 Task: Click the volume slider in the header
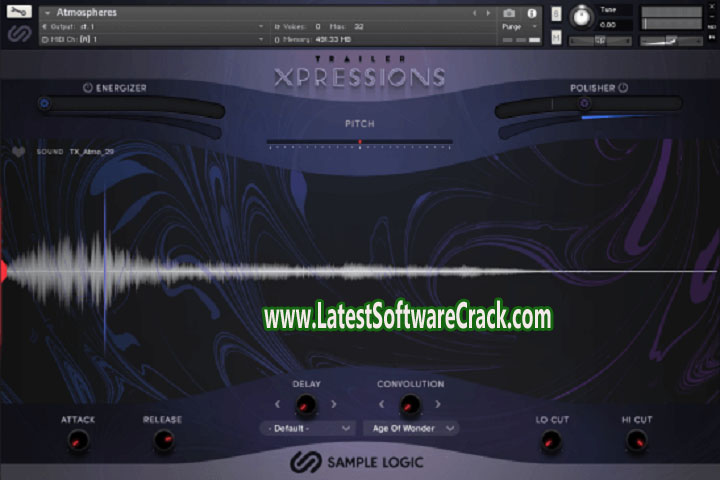coord(671,41)
